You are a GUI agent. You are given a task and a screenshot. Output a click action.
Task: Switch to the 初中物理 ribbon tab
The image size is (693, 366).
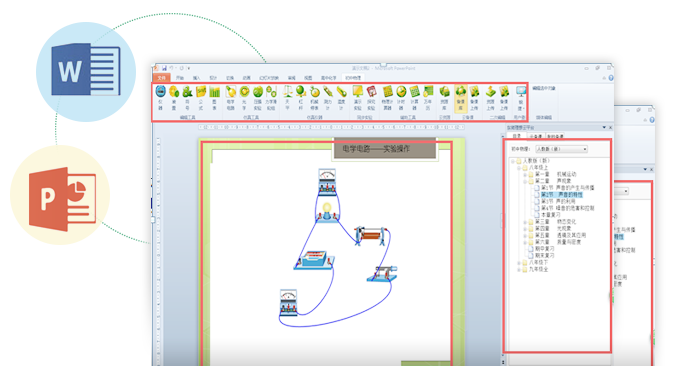tap(353, 78)
